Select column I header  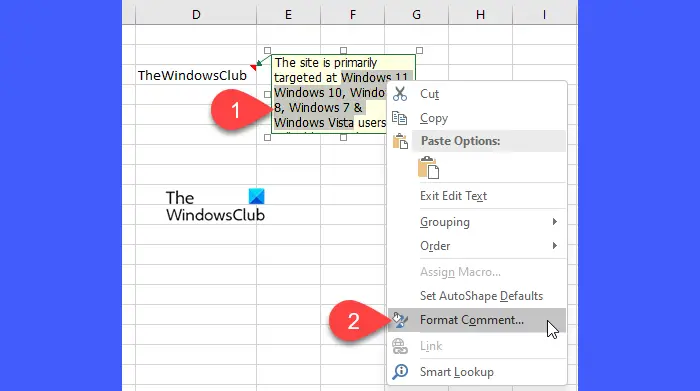click(544, 14)
